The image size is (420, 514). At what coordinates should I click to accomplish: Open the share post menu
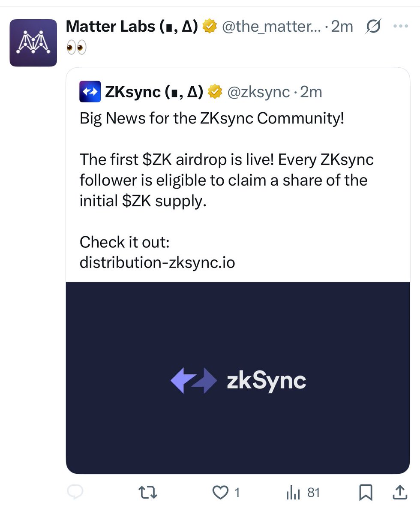400,493
